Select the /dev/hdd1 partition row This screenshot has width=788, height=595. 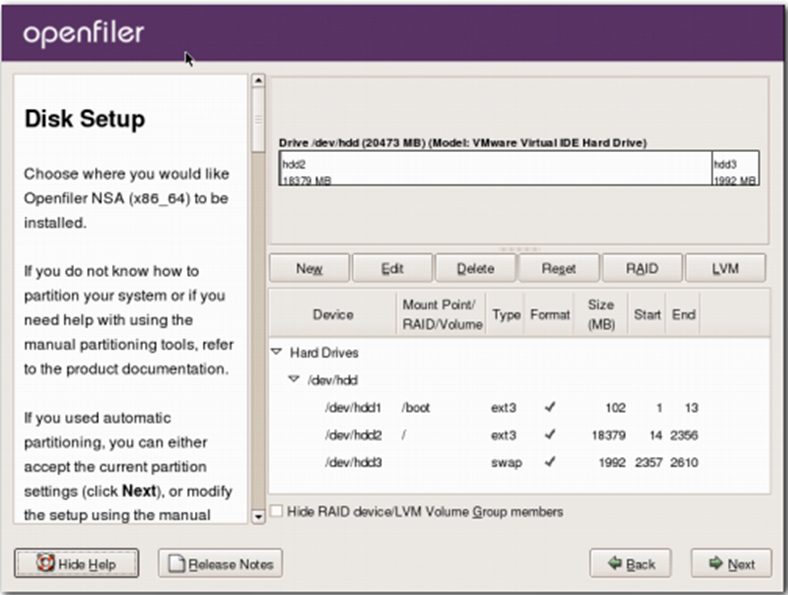[x=519, y=408]
